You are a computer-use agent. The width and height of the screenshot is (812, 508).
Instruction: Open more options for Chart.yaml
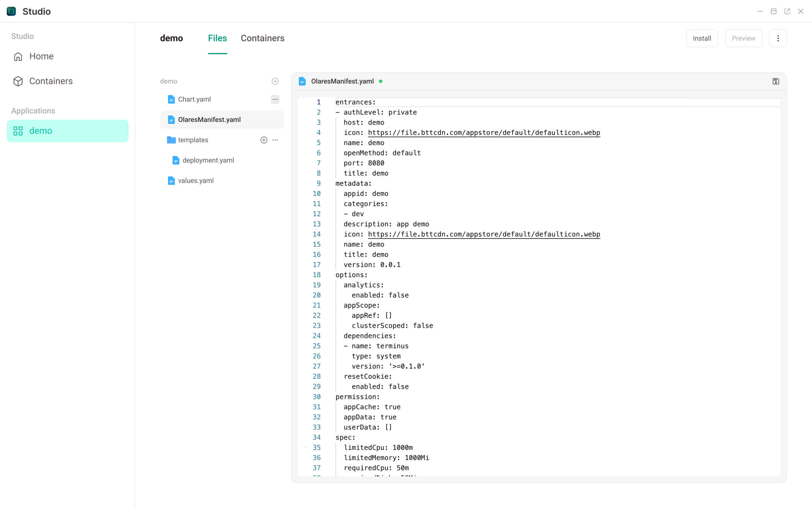[x=275, y=99]
